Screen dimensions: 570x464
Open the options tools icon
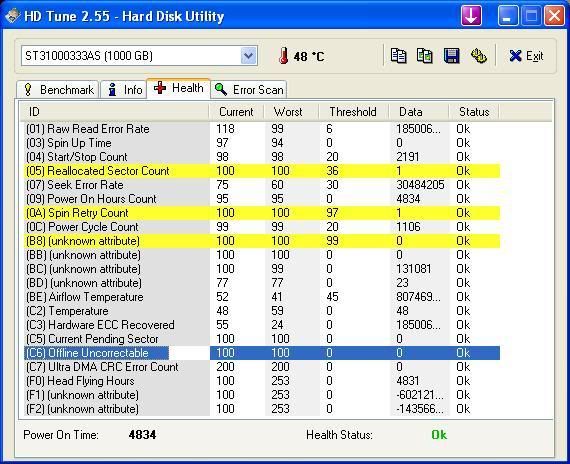click(x=478, y=56)
